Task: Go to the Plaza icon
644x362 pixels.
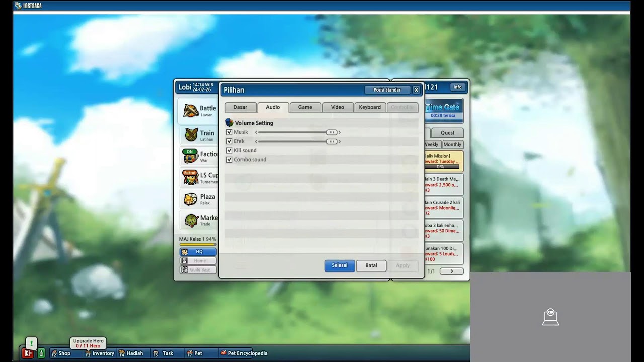Action: point(190,199)
